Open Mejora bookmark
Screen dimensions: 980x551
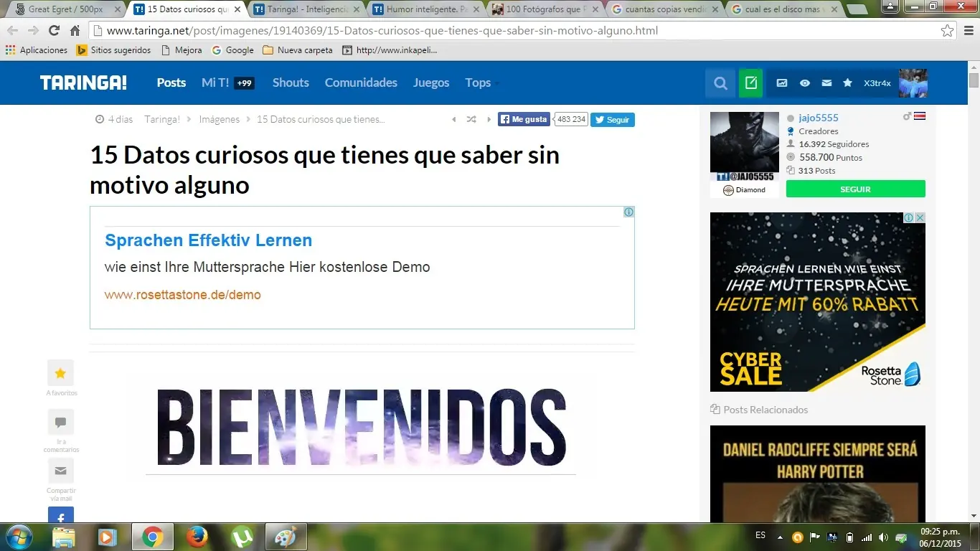click(x=182, y=50)
